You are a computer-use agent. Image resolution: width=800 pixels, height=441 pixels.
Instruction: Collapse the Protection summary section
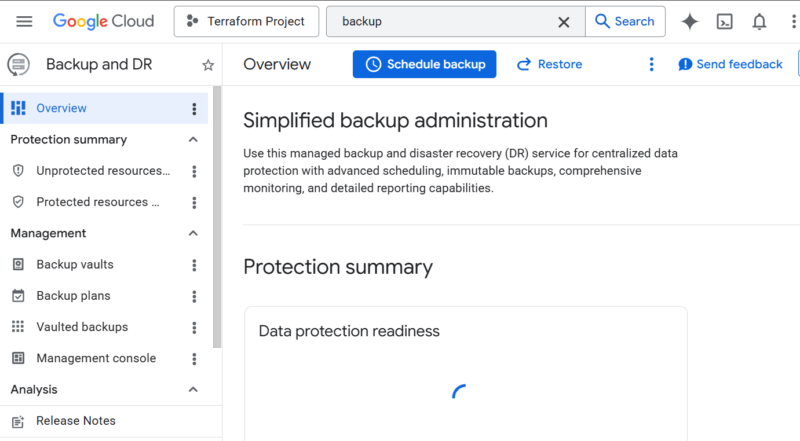[193, 139]
